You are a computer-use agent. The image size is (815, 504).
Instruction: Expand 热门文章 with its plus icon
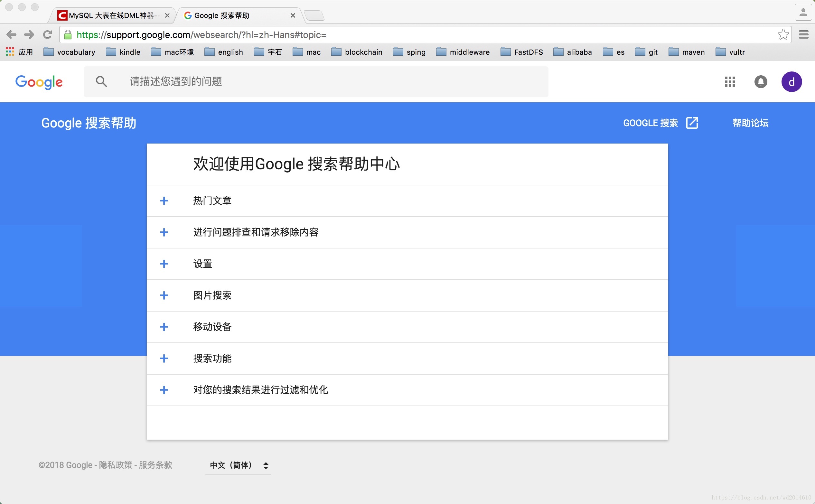point(164,201)
